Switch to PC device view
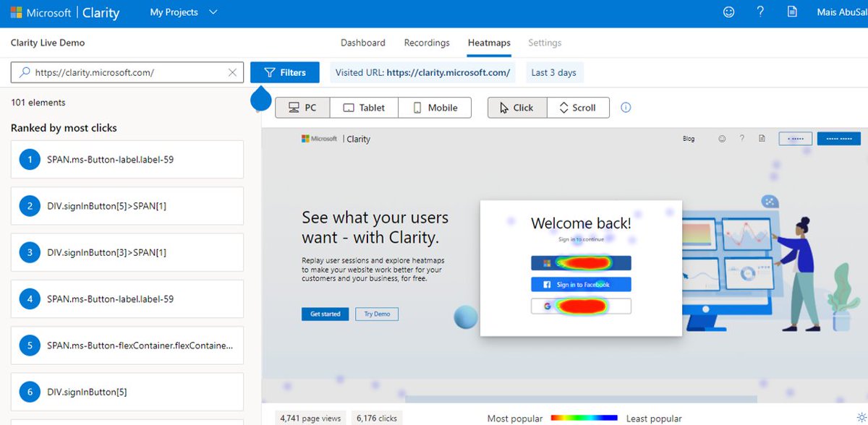 coord(302,108)
